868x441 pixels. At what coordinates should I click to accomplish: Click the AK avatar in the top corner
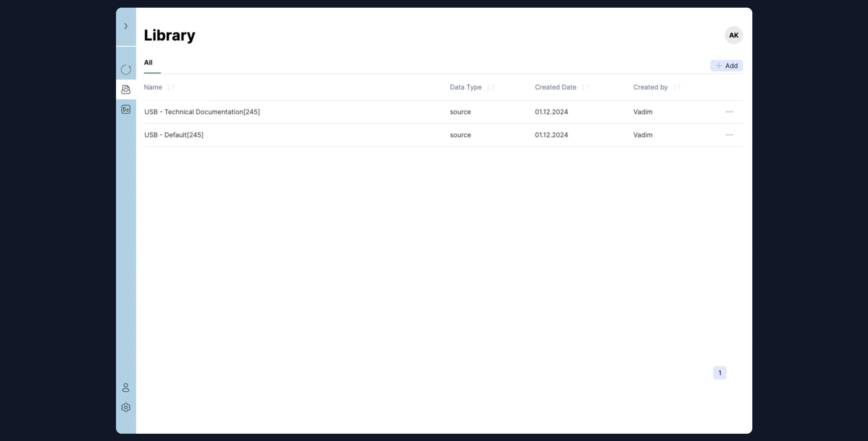tap(733, 35)
